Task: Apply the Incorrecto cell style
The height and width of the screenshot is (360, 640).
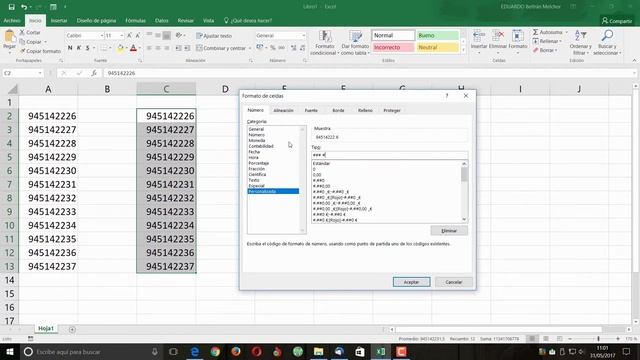Action: 393,47
